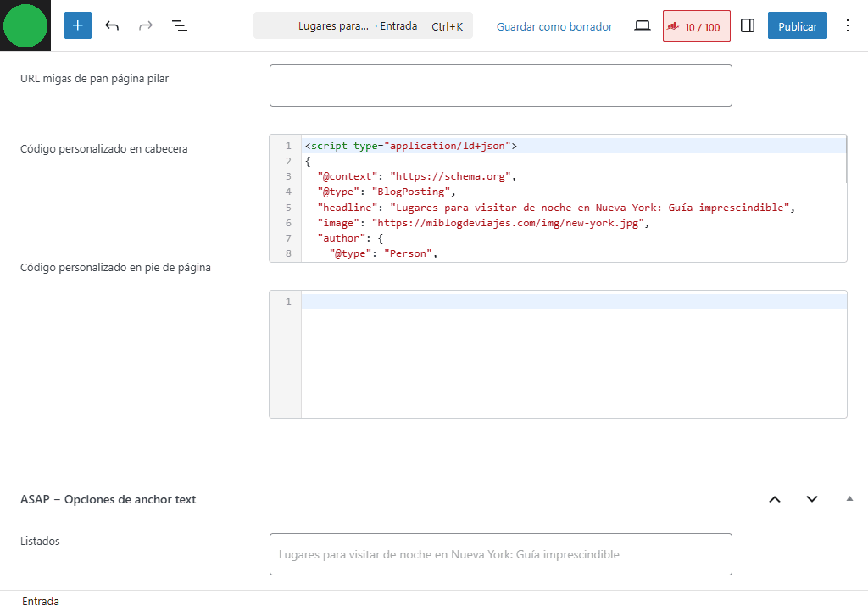
Task: Click Guardar como borrador
Action: coord(554,26)
